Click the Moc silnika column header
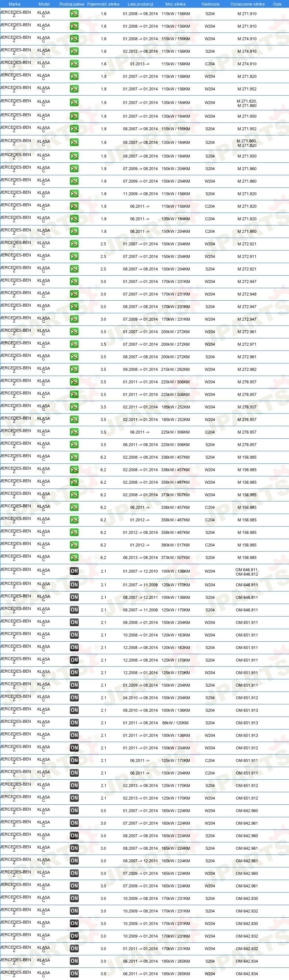This screenshot has height=980, width=289. pyautogui.click(x=176, y=4)
